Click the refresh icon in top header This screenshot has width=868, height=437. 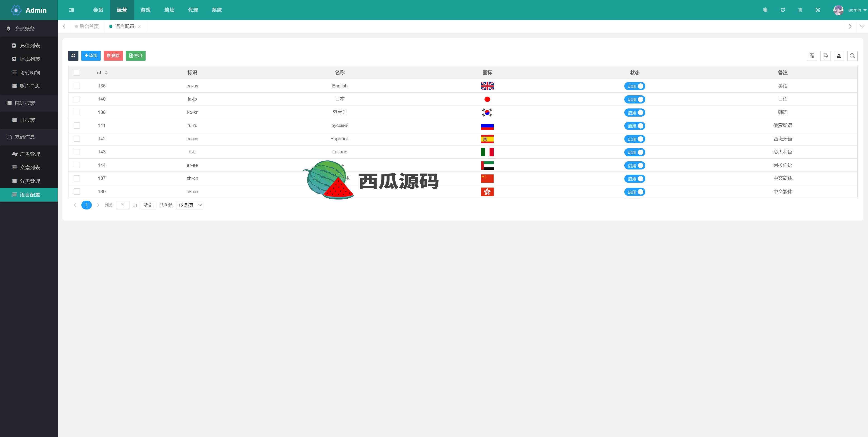pos(783,10)
